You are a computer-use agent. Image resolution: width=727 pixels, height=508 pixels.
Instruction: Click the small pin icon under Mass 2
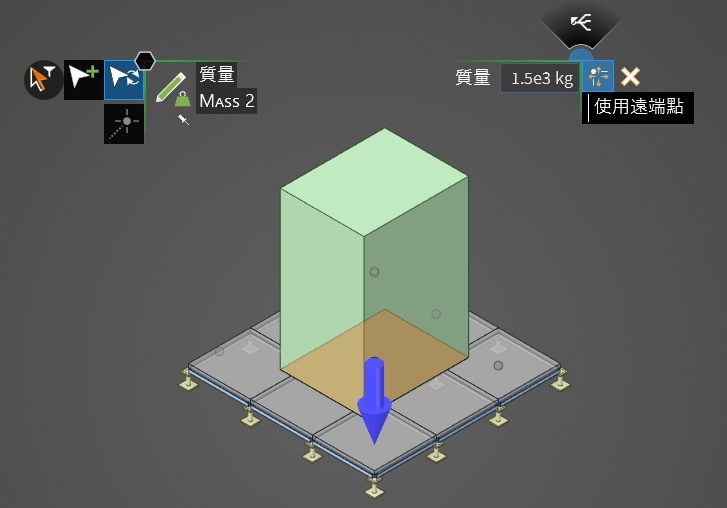183,120
